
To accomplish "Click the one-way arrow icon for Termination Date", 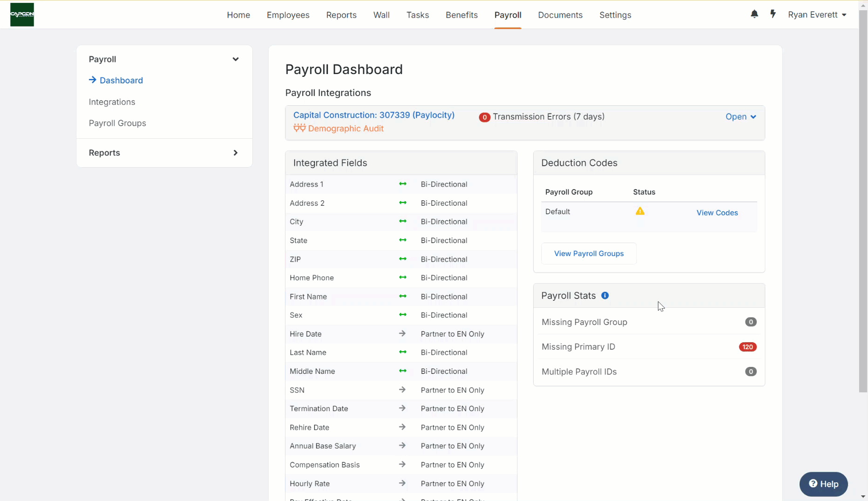I will pyautogui.click(x=402, y=408).
